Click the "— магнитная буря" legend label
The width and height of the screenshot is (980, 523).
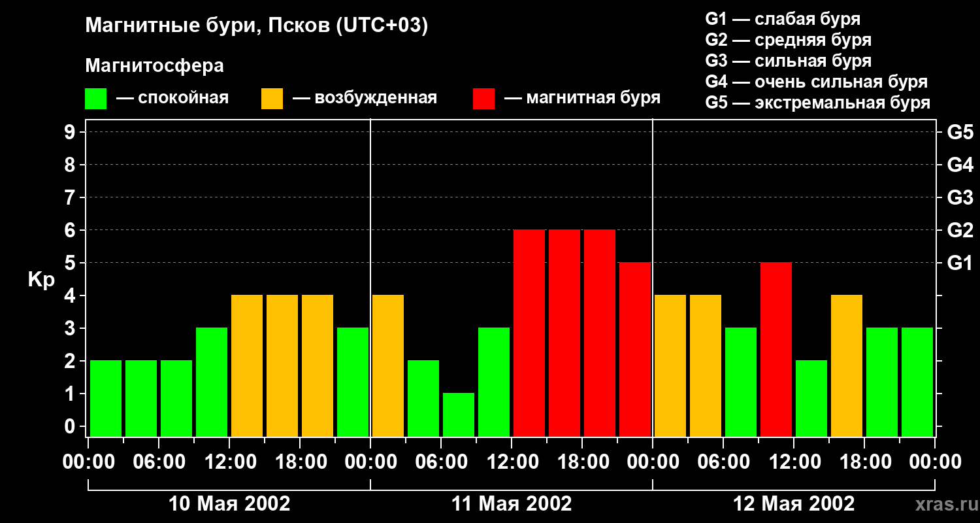pos(582,98)
